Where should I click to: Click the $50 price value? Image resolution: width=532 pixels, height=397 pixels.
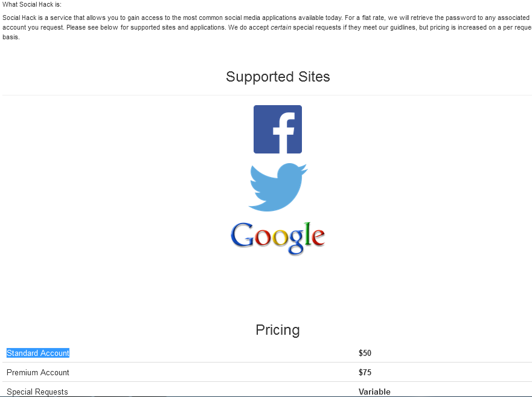(365, 353)
